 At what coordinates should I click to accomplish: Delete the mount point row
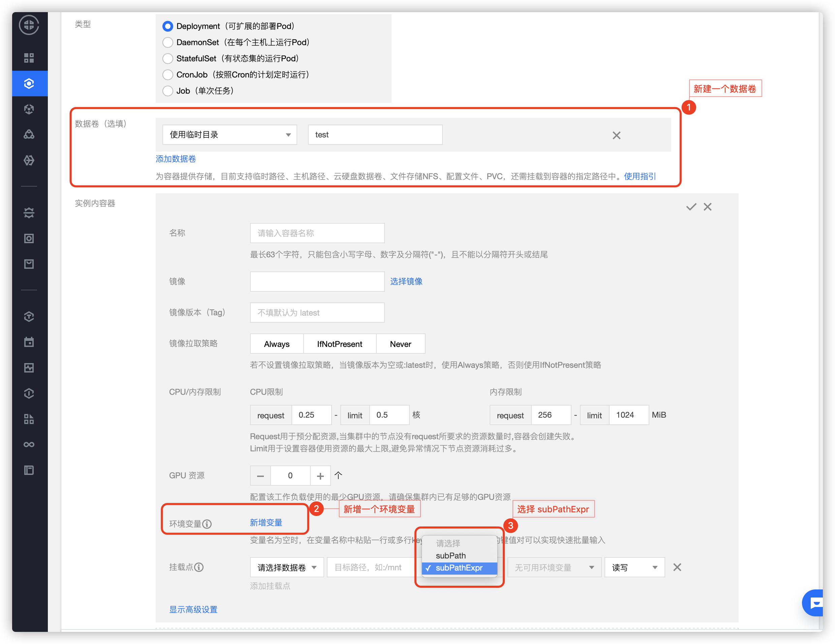(x=677, y=567)
